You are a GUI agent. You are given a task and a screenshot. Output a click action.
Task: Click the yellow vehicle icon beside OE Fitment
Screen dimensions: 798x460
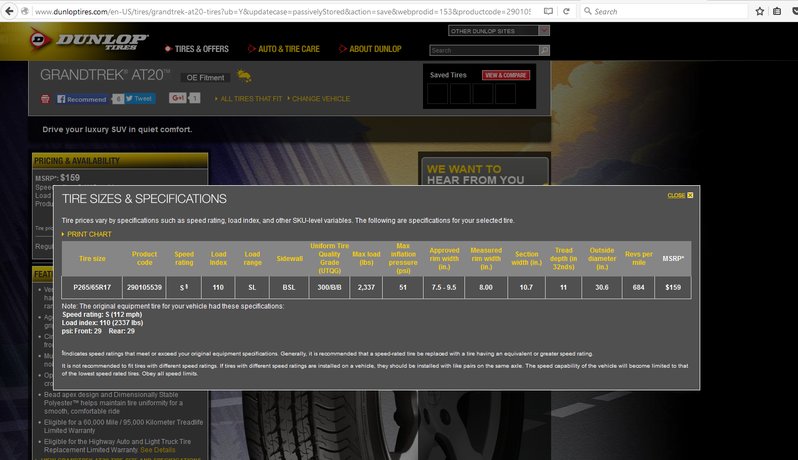(244, 76)
